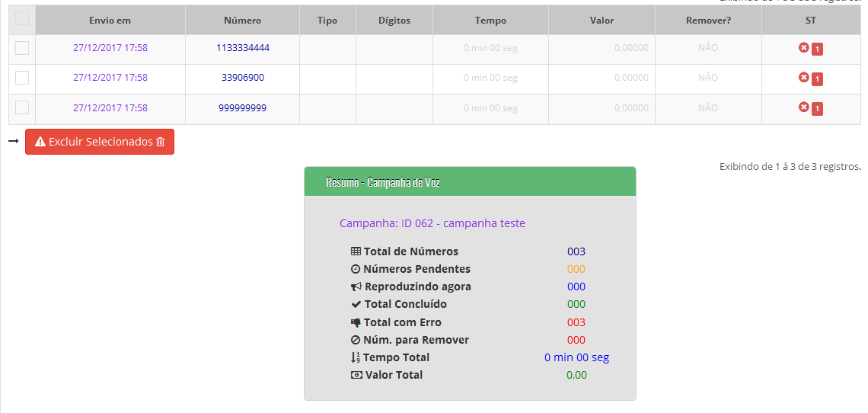
Task: Sort table by Envio em column
Action: [x=110, y=21]
